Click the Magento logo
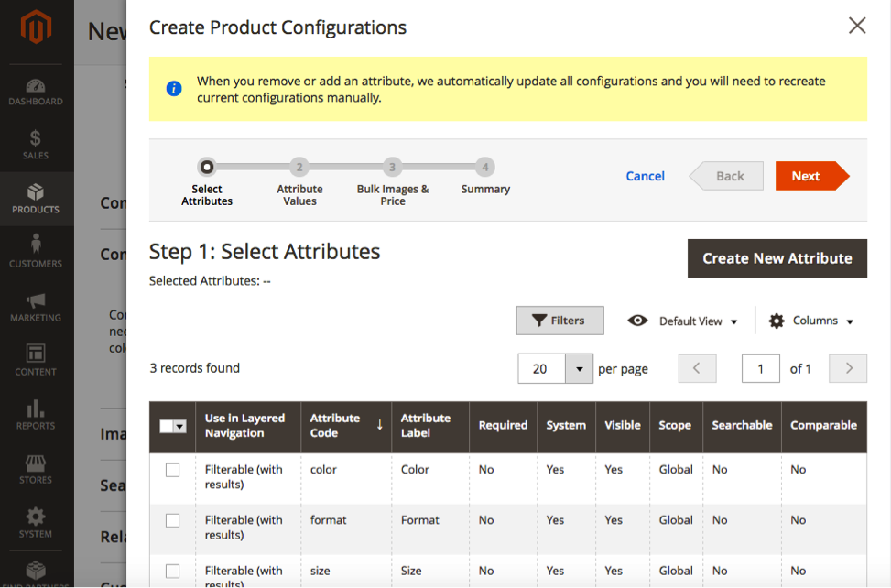 click(x=36, y=27)
